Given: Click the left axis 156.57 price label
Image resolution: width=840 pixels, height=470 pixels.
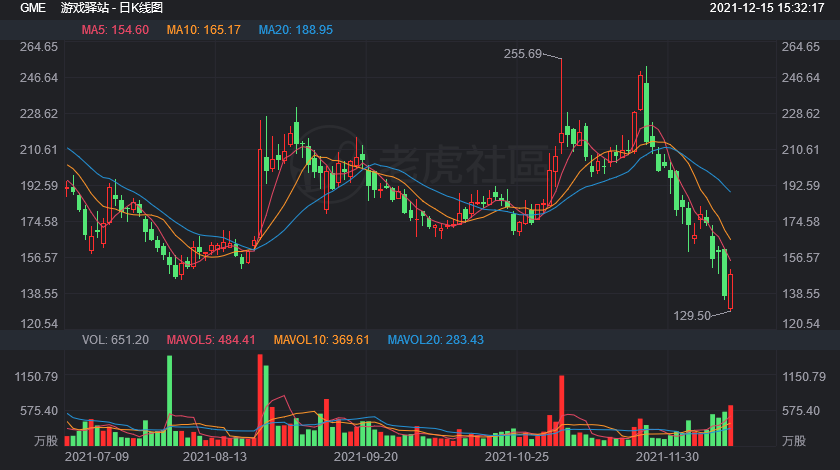Looking at the screenshot, I should [x=39, y=257].
